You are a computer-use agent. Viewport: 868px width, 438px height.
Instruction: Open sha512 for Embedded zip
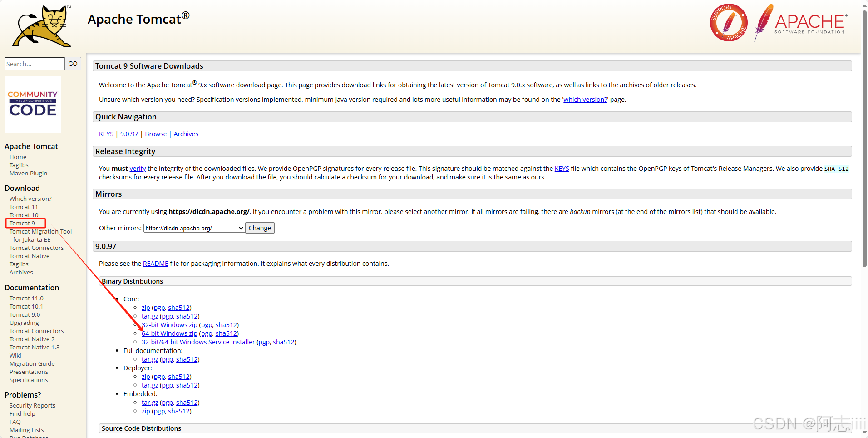click(x=179, y=411)
